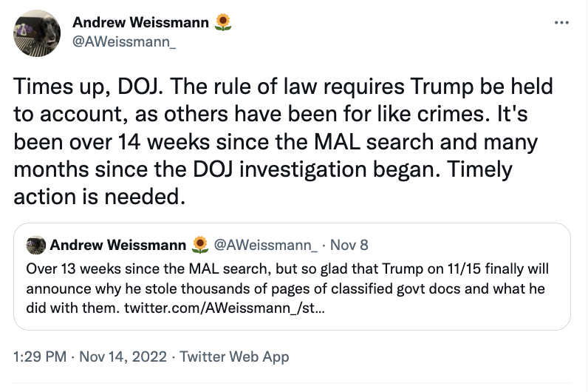Image resolution: width=588 pixels, height=392 pixels.
Task: Open quoted tweet author name Andrew Weissmann
Action: [117, 245]
